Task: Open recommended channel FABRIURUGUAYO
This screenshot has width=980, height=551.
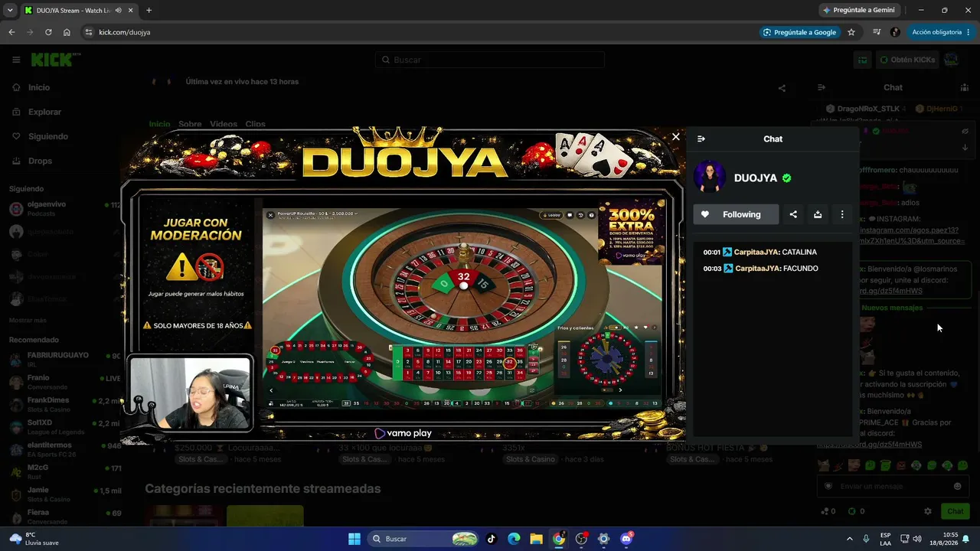Action: (65, 359)
